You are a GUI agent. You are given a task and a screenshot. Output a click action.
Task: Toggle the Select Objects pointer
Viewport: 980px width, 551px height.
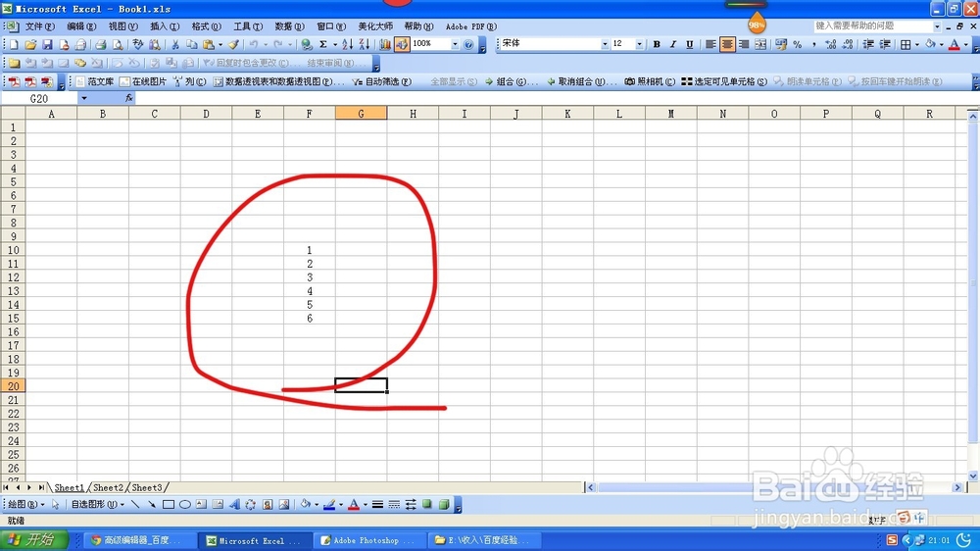click(56, 505)
